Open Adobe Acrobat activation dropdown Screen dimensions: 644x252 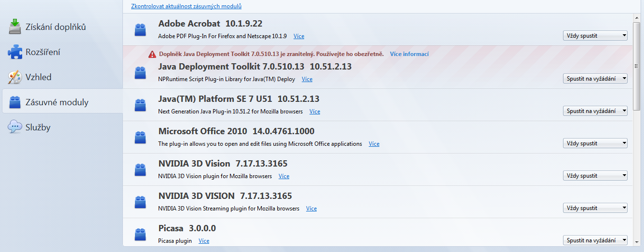click(x=595, y=35)
